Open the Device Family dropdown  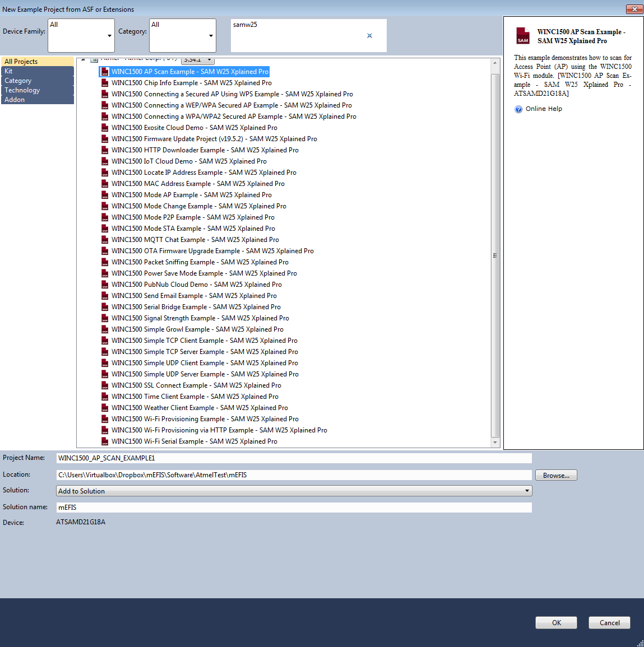[x=81, y=35]
